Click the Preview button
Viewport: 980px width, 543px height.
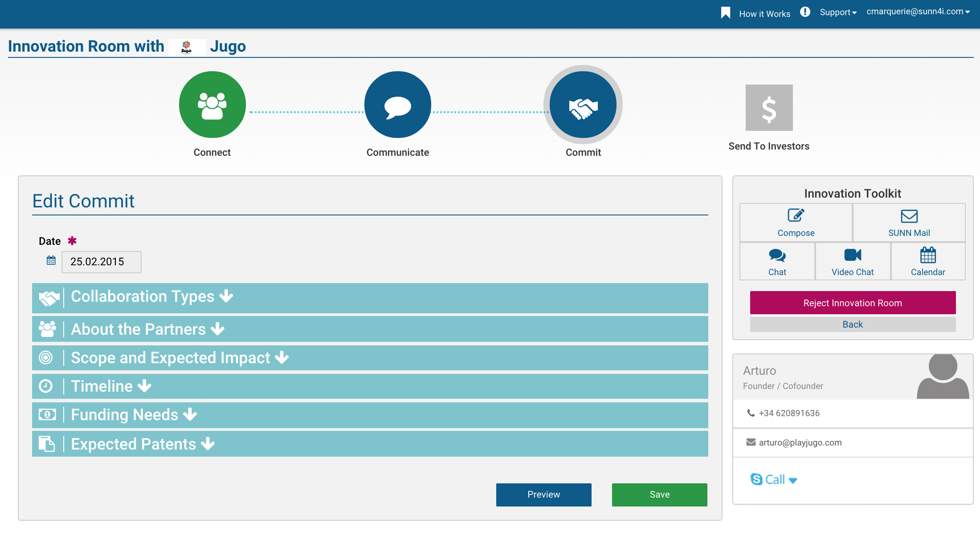(544, 494)
